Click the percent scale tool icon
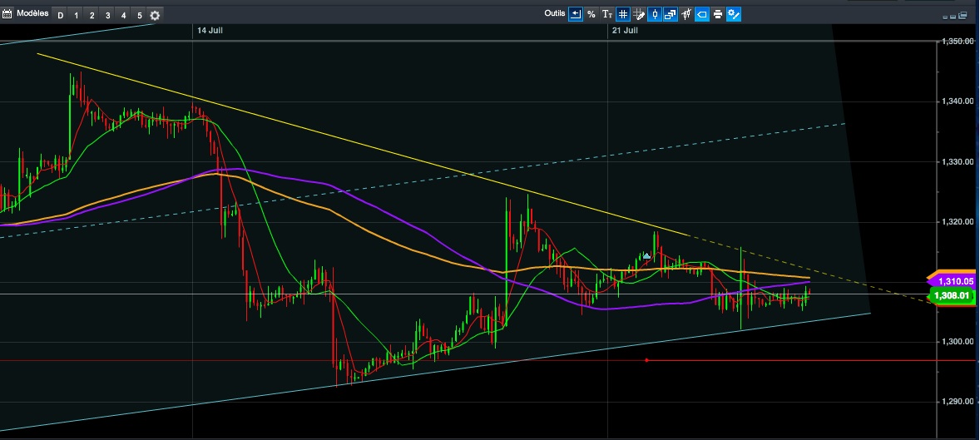Screen dimensions: 980x440 tap(591, 14)
